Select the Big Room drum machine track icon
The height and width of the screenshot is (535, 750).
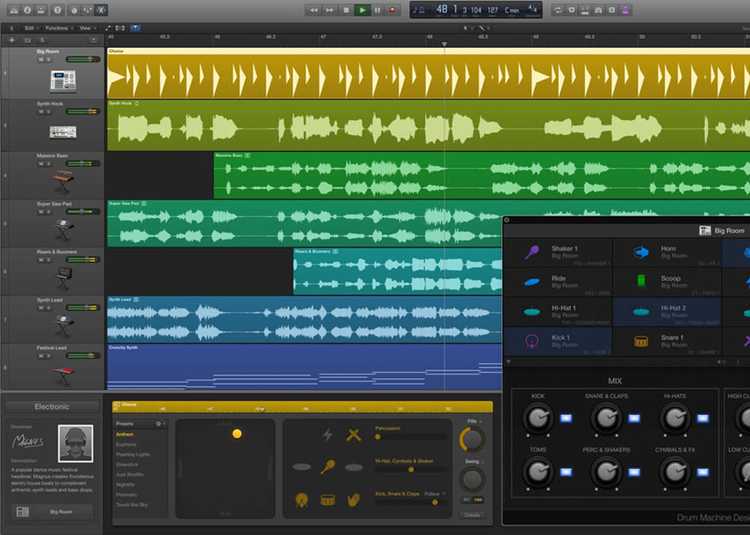pos(63,81)
